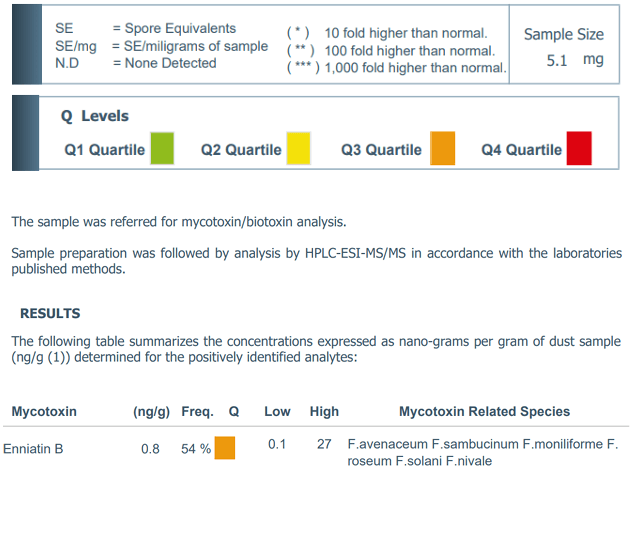Click the Low column header
The width and height of the screenshot is (643, 534).
click(277, 411)
